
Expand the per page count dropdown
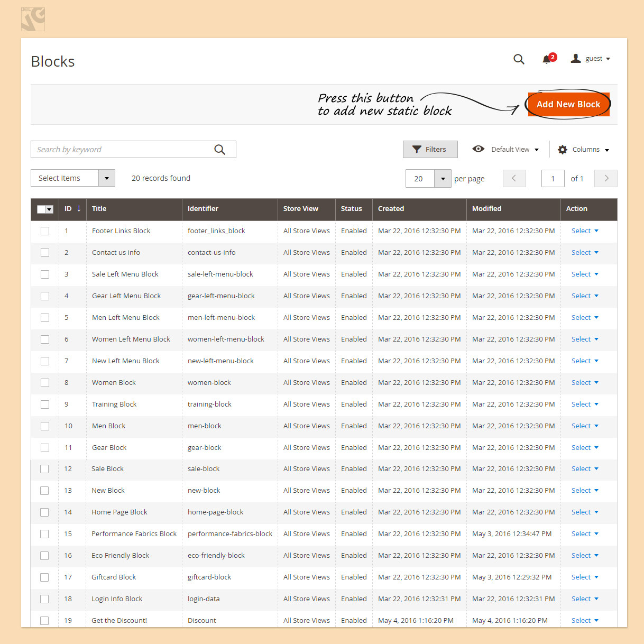[x=443, y=179]
